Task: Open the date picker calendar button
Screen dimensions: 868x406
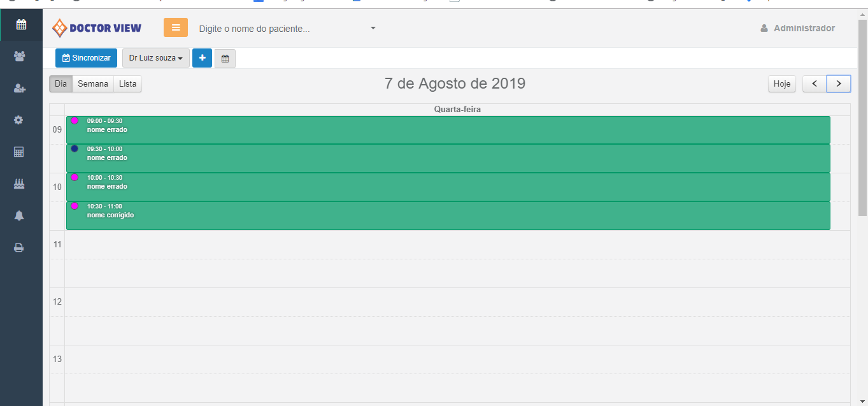Action: point(225,59)
